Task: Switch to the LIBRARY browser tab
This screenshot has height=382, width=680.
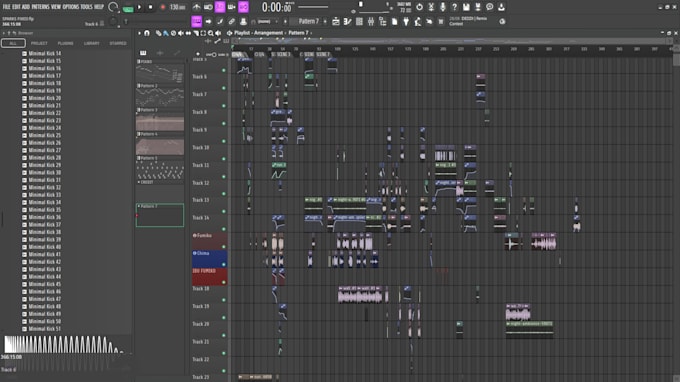Action: click(92, 43)
